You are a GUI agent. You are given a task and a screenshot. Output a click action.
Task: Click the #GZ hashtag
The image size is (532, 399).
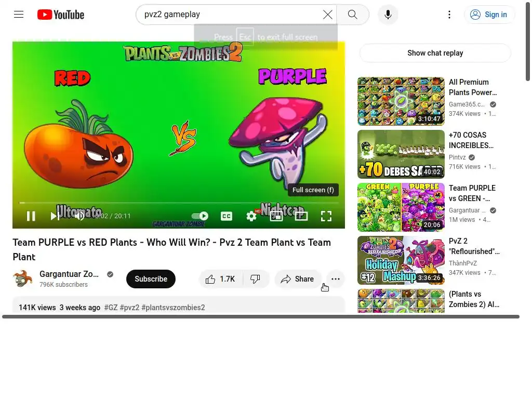(x=111, y=308)
